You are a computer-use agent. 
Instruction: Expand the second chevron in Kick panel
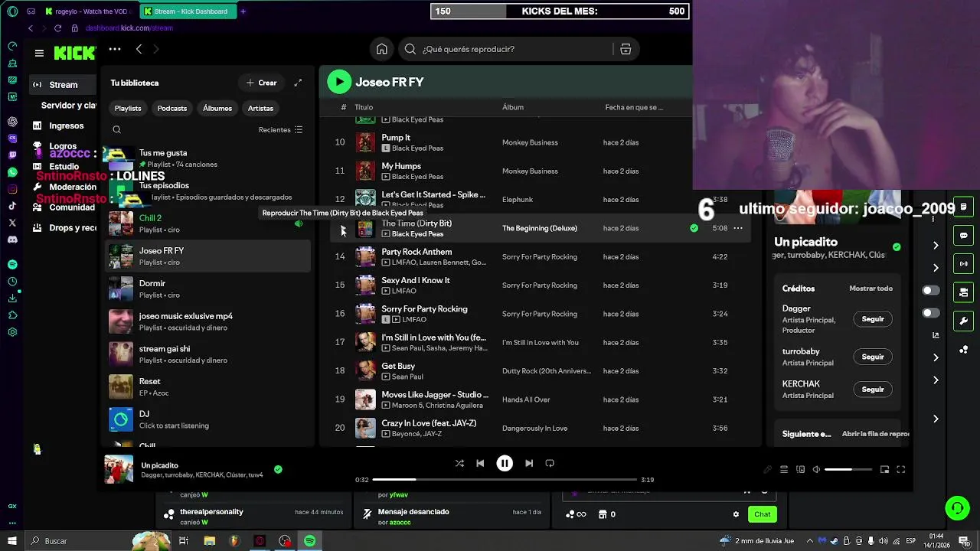(936, 268)
